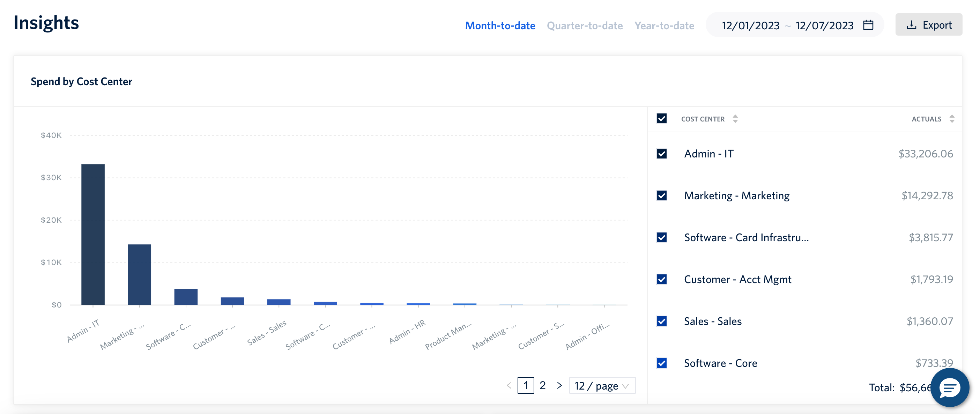Go to next page arrow
Image resolution: width=980 pixels, height=414 pixels.
pos(559,385)
